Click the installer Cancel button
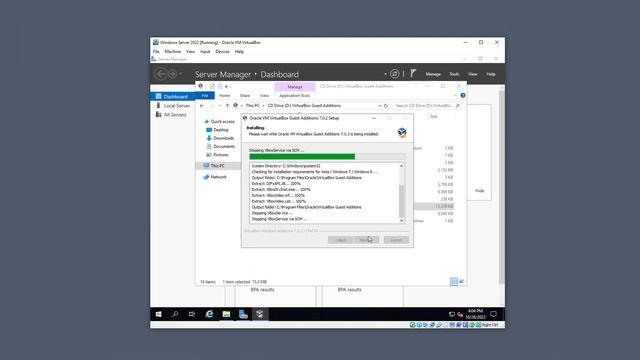Viewport: 640px width, 360px height. click(396, 240)
